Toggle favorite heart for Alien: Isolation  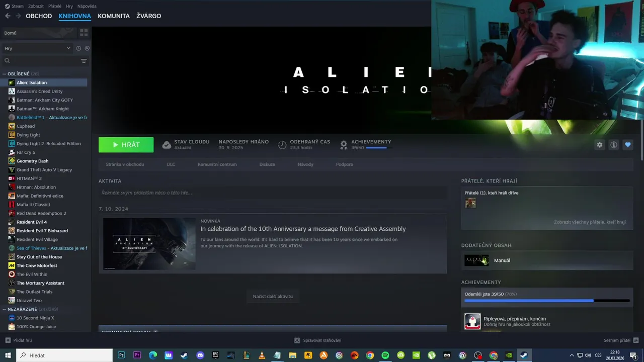click(627, 145)
